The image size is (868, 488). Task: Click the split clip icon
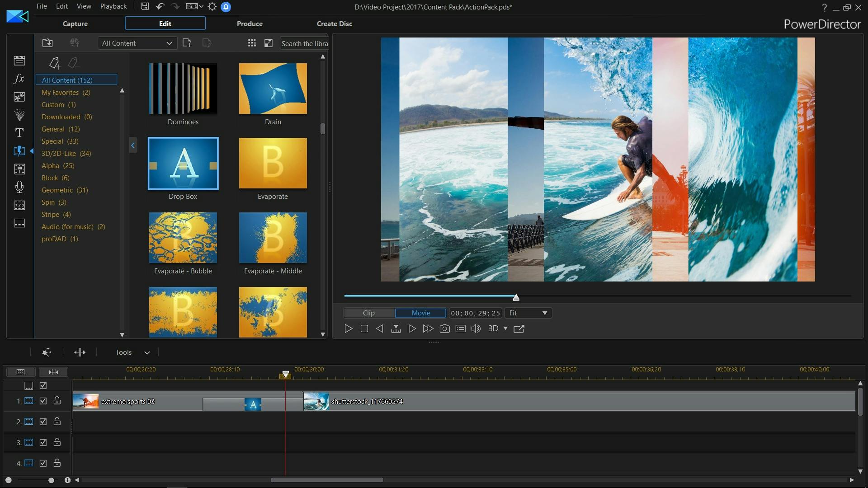pyautogui.click(x=80, y=352)
